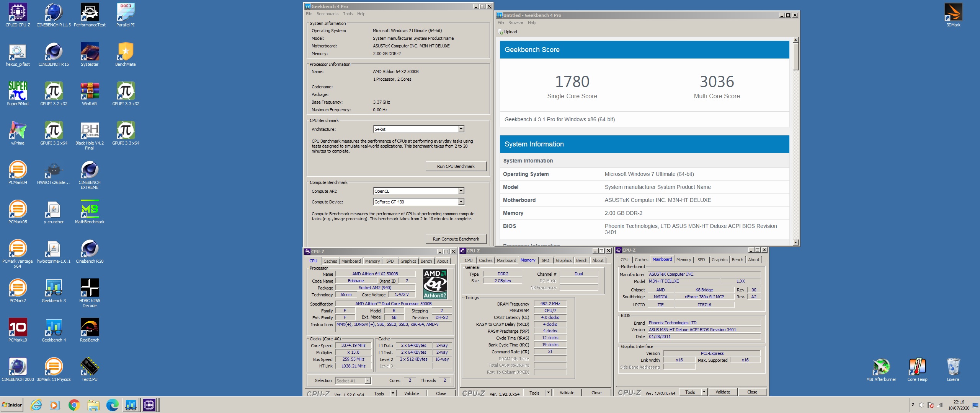
Task: Click volume icon in system tray
Action: [x=921, y=405]
